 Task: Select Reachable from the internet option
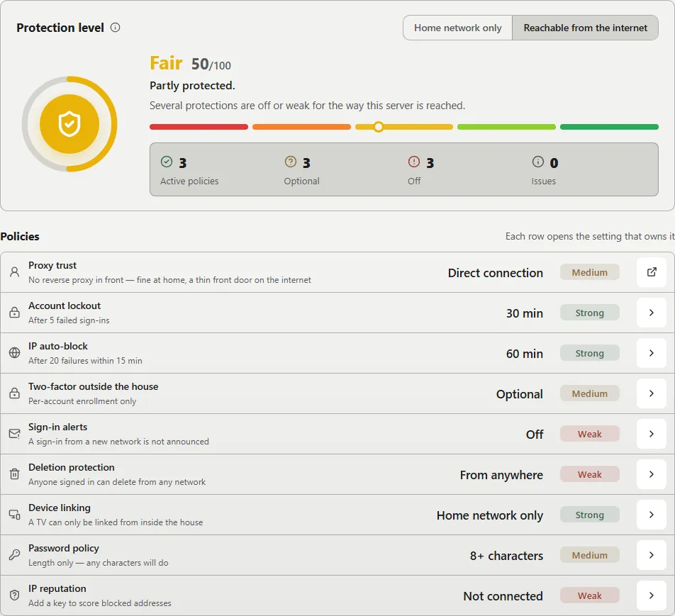point(585,28)
